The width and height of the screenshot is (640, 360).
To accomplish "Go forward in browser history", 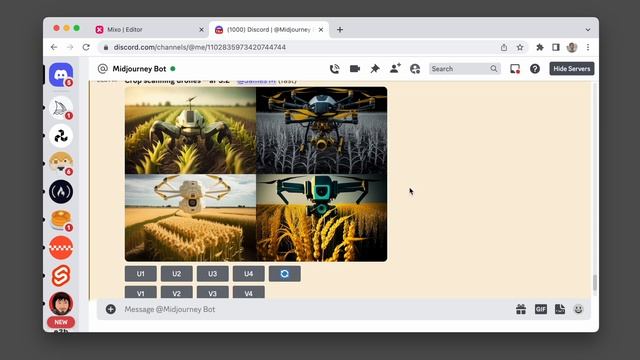I will tap(70, 47).
